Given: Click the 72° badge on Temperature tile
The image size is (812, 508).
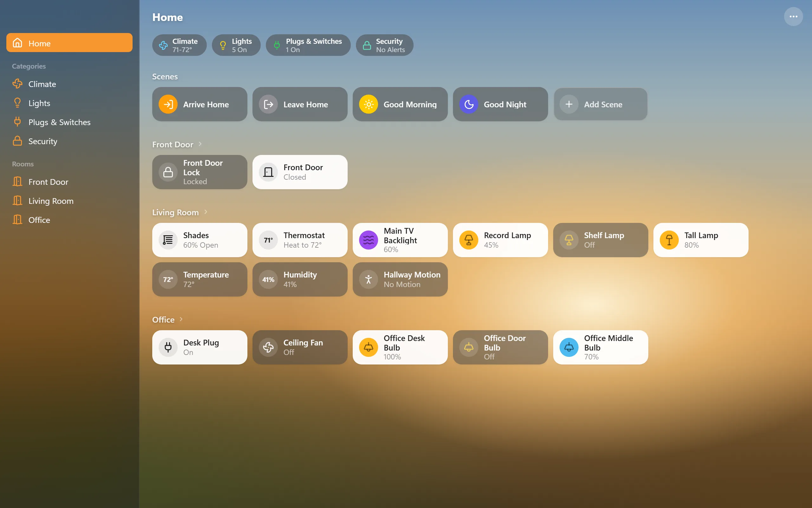Looking at the screenshot, I should pyautogui.click(x=168, y=279).
